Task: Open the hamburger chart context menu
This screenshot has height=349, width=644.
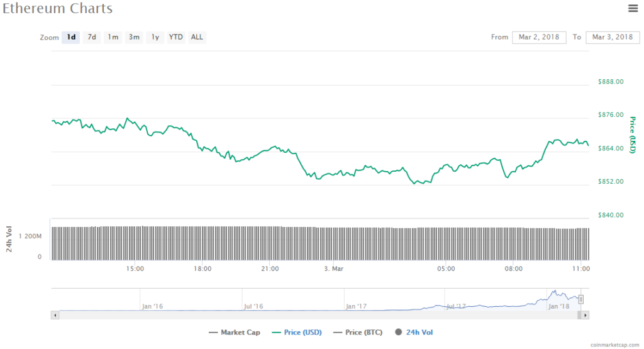Action: (633, 8)
